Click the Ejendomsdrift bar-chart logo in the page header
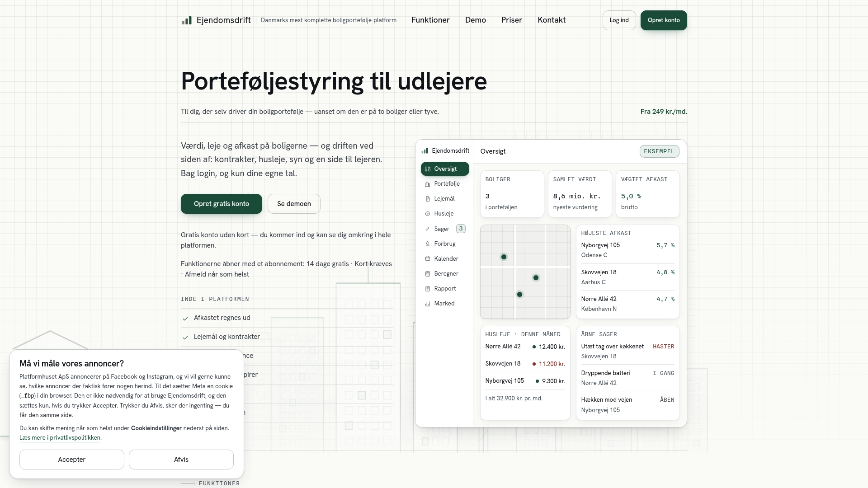The image size is (868, 488). pyautogui.click(x=186, y=20)
